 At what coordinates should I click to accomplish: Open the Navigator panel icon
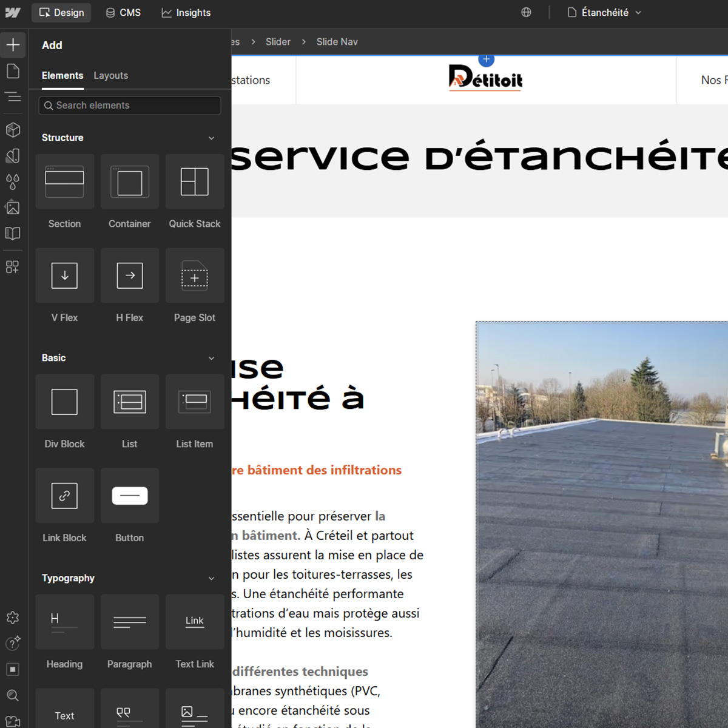coord(13,96)
